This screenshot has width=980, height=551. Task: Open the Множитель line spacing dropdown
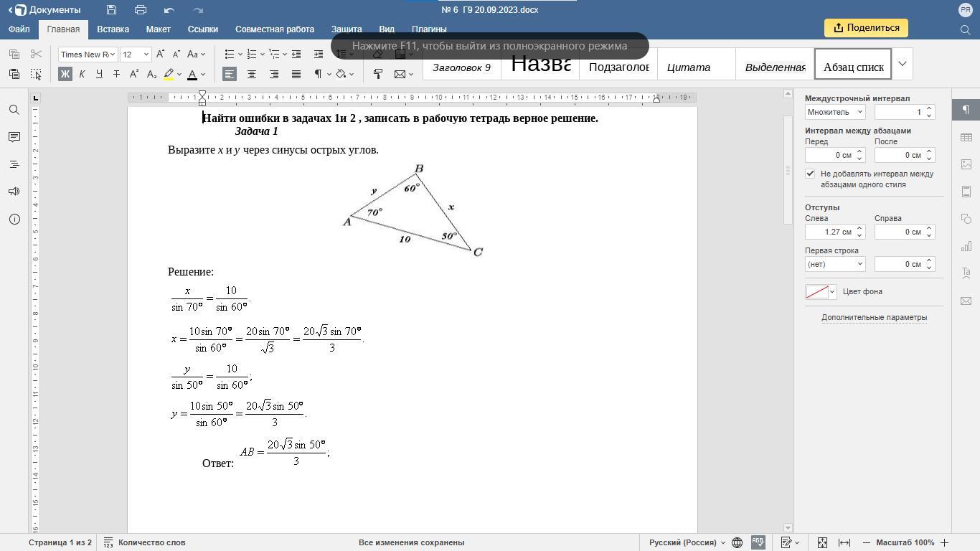(x=835, y=112)
